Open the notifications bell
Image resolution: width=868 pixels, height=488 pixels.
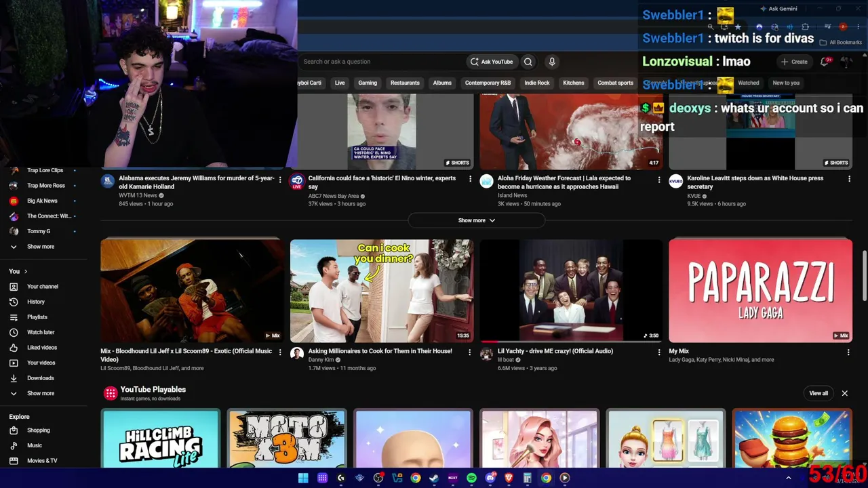[825, 62]
